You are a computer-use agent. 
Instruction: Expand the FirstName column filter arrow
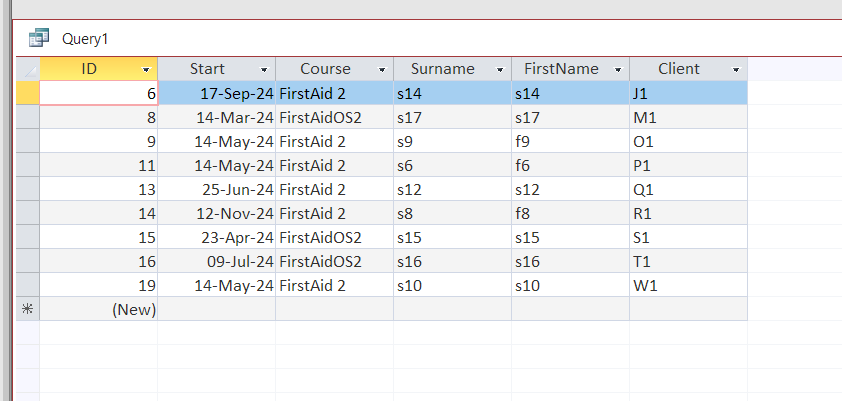coord(618,70)
